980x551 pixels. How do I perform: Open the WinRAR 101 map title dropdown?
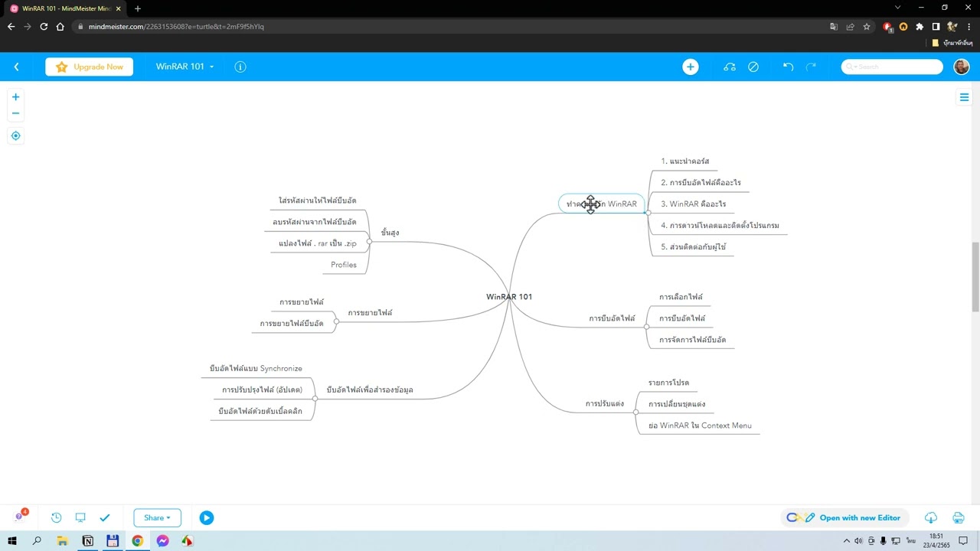click(185, 67)
